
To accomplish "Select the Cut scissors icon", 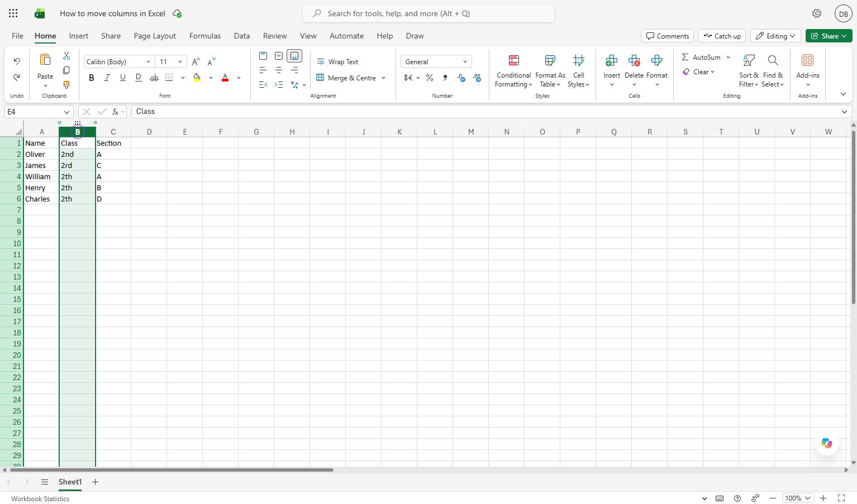I will [66, 56].
